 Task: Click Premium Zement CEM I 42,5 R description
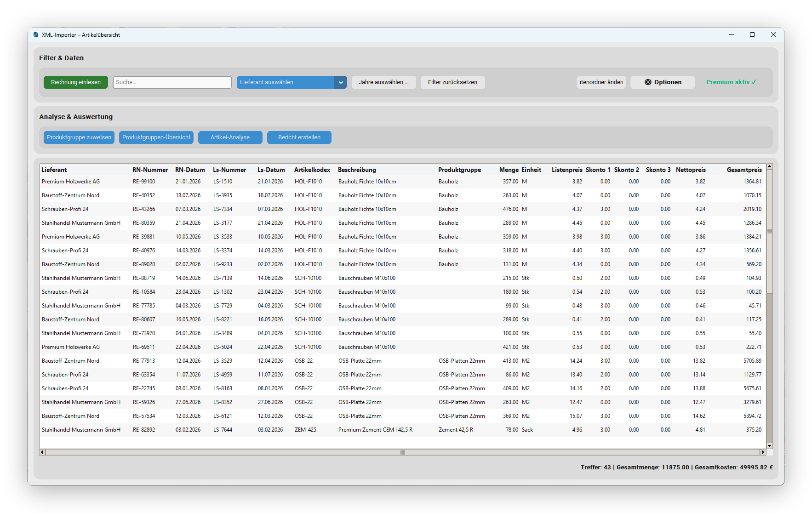[x=375, y=430]
